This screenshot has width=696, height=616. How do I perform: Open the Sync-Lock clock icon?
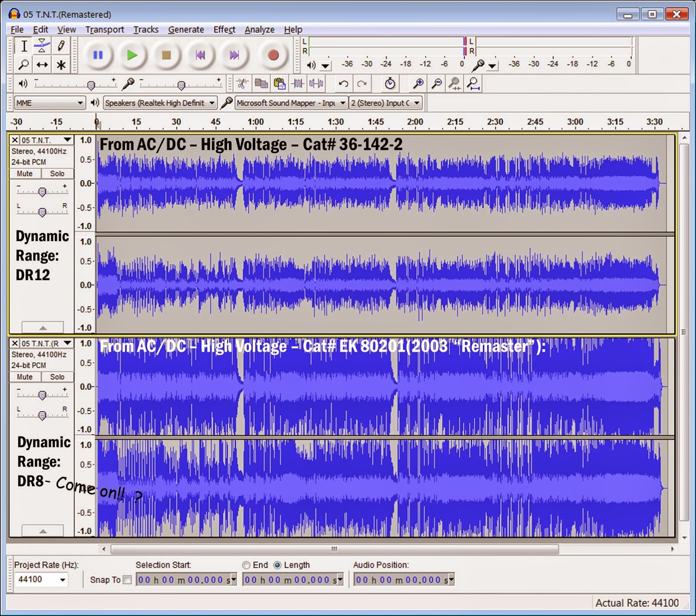coord(390,83)
